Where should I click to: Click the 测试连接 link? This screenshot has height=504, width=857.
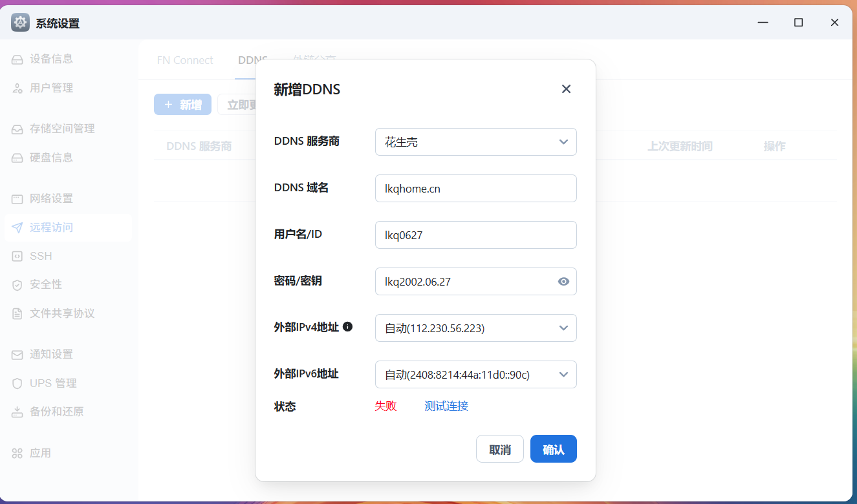(446, 406)
